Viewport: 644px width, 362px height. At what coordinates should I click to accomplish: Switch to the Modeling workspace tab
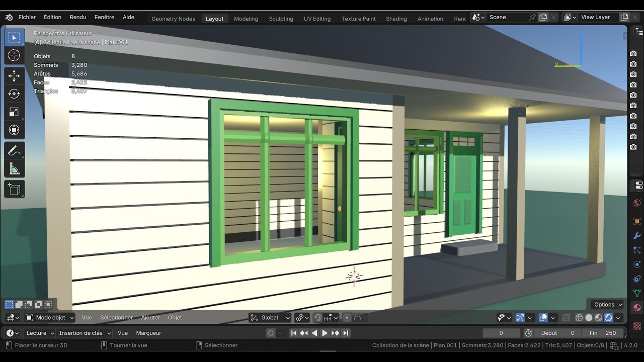pos(246,19)
